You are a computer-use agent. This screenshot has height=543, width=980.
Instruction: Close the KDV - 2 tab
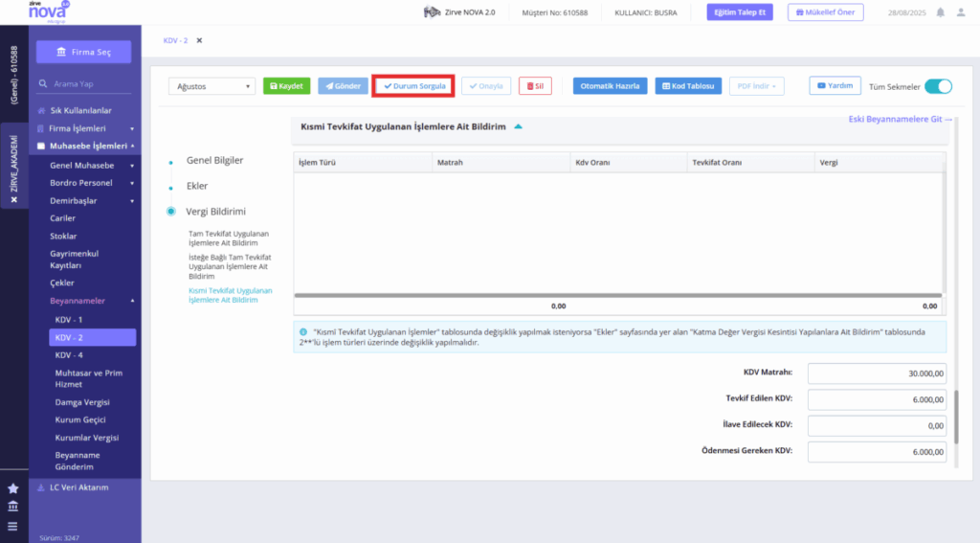tap(199, 40)
